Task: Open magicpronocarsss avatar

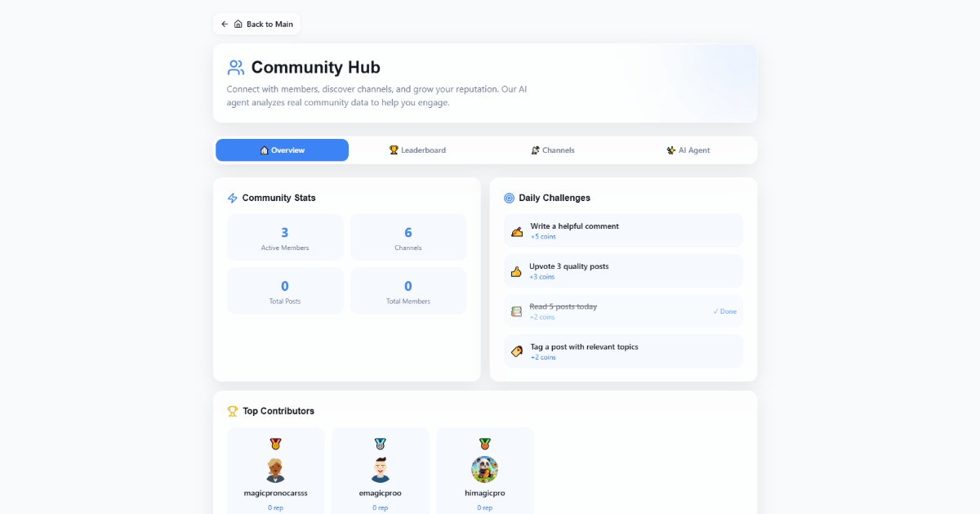Action: [275, 470]
